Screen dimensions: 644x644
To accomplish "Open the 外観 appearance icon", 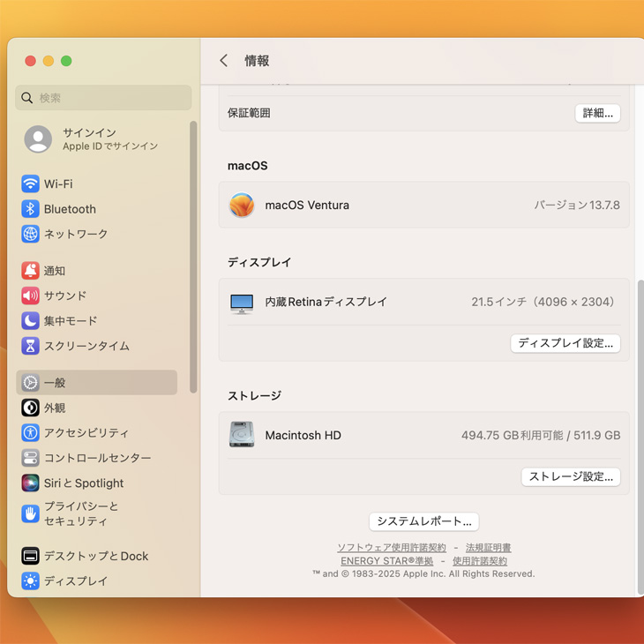I will tap(30, 408).
